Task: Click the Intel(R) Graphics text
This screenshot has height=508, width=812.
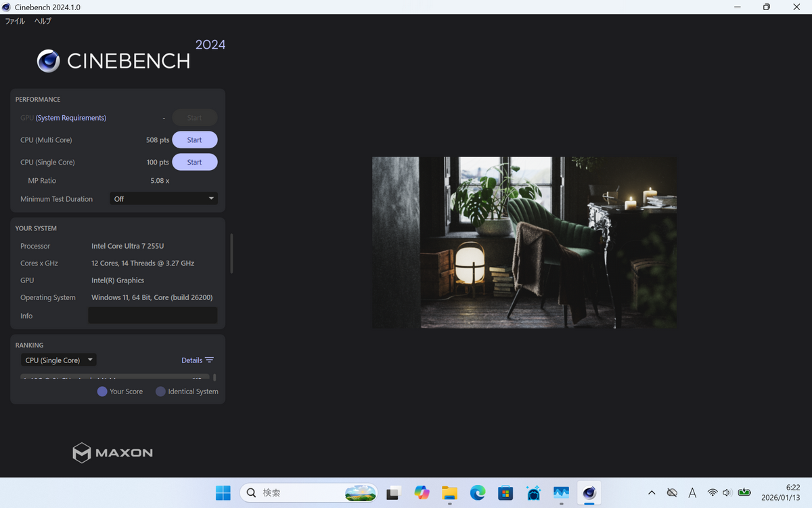Action: tap(118, 280)
